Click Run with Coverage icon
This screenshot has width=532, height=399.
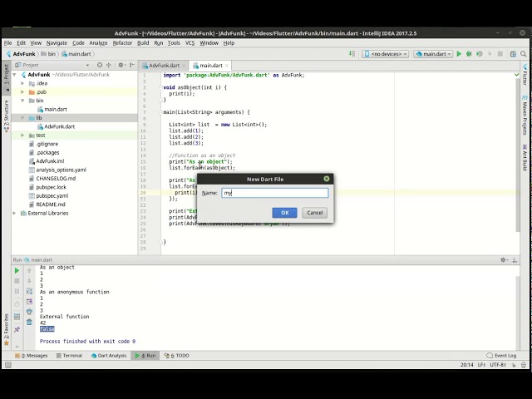[x=479, y=54]
